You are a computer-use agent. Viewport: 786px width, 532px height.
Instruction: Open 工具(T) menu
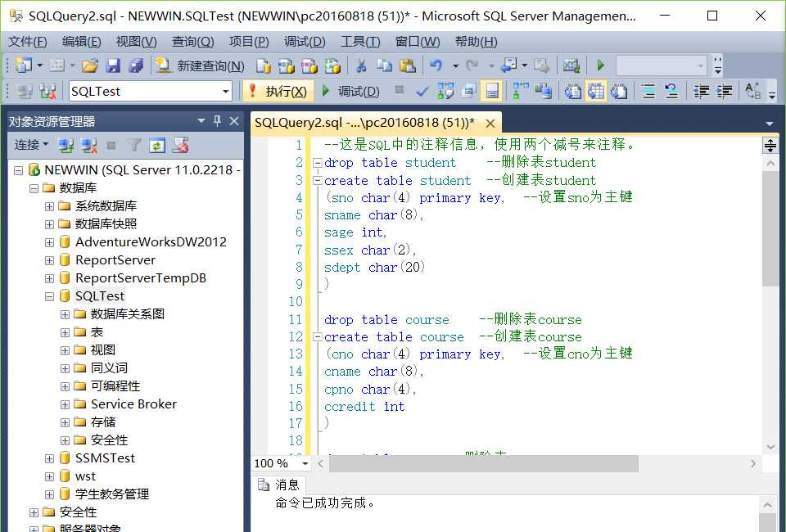pos(360,42)
